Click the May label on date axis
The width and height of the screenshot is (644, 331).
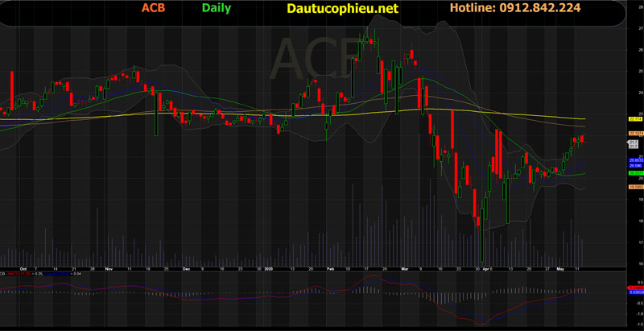[x=560, y=269]
